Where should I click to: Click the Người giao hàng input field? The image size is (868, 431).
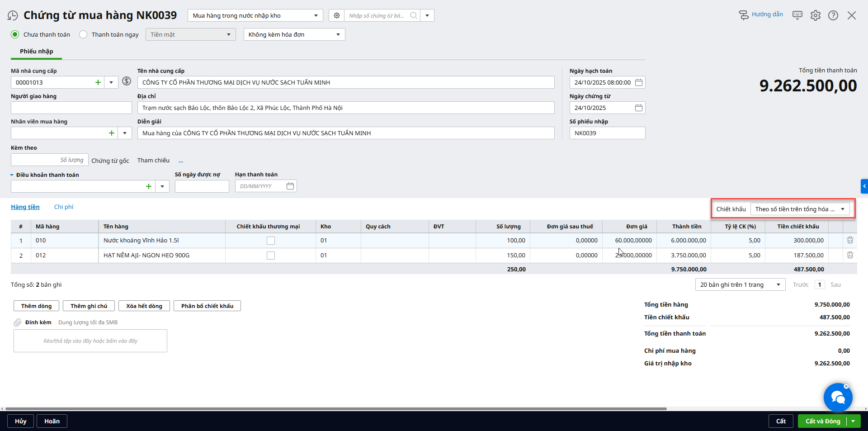[71, 108]
